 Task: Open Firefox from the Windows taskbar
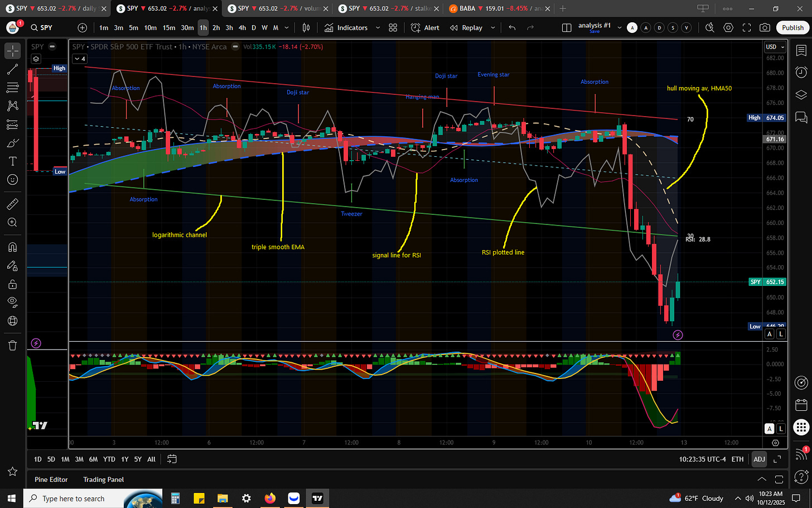pos(270,498)
